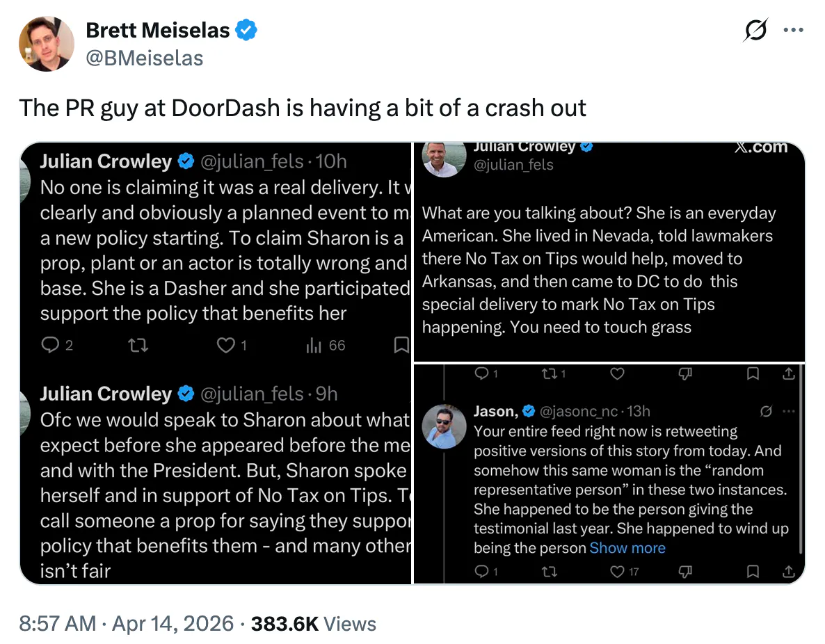Viewport: 825px width, 644px height.
Task: Click the Grok icon on the tweet
Action: pyautogui.click(x=756, y=29)
